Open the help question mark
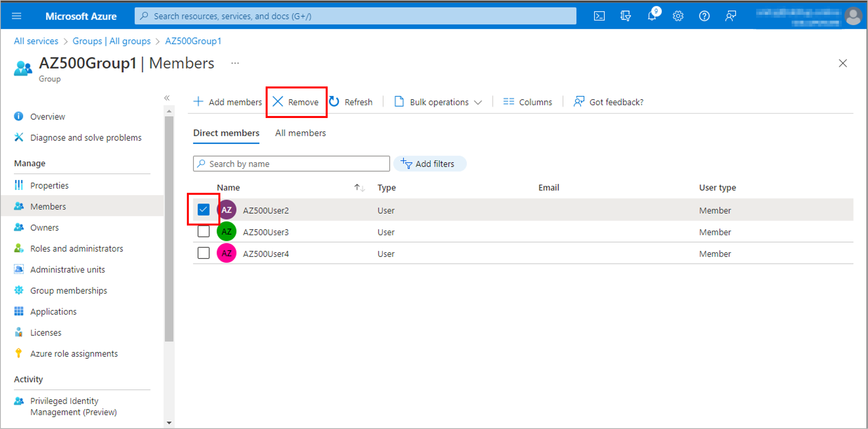This screenshot has width=868, height=429. (704, 16)
